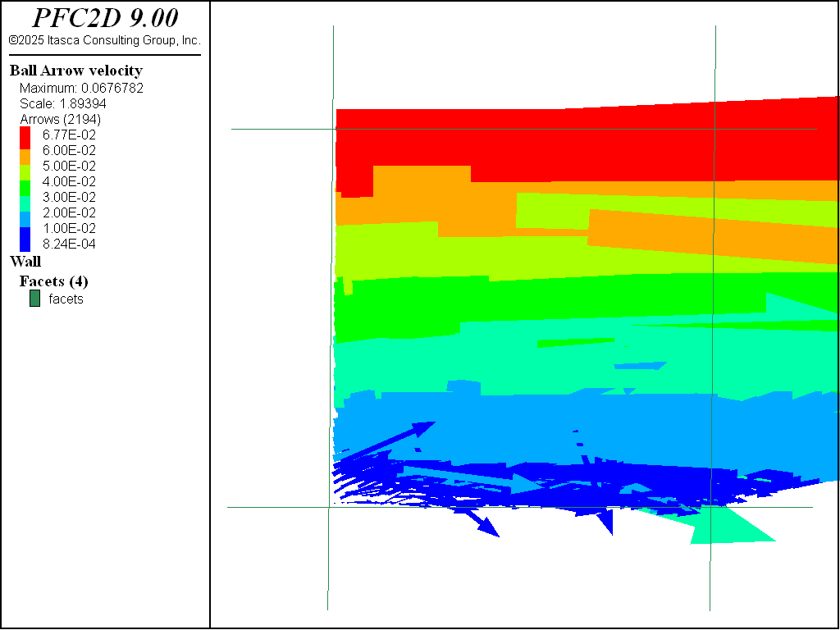This screenshot has width=840, height=630.
Task: Click the PFC2D 9.00 title
Action: (x=104, y=18)
